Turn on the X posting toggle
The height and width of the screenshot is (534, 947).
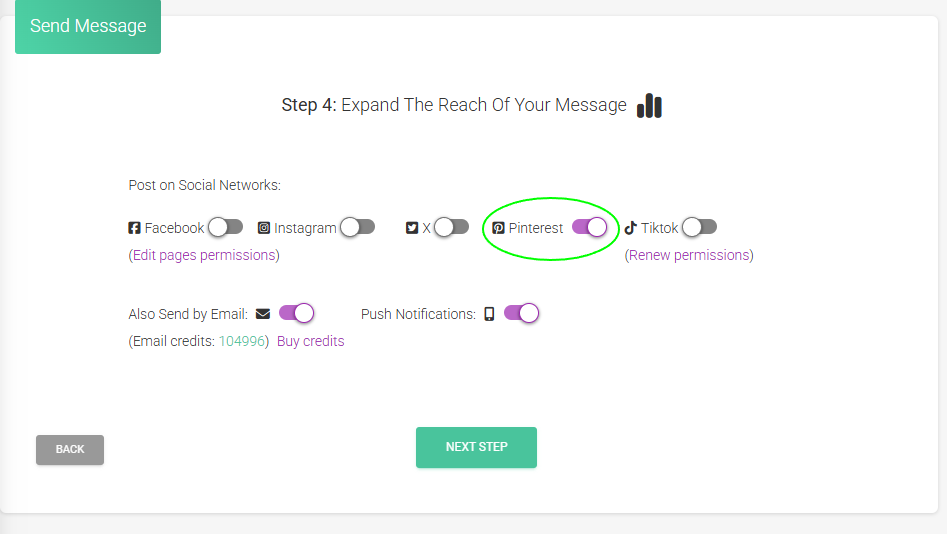coord(451,227)
